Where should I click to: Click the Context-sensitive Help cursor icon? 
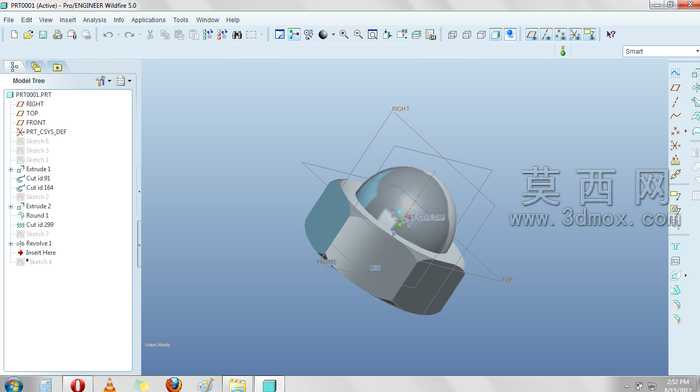click(611, 34)
